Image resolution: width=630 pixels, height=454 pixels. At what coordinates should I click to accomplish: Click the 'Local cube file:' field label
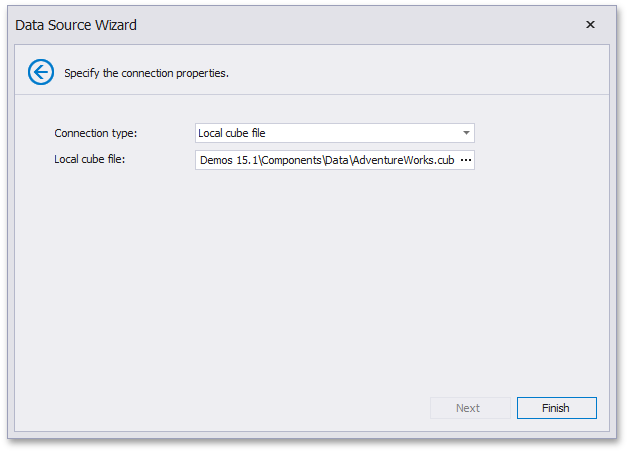(x=96, y=160)
